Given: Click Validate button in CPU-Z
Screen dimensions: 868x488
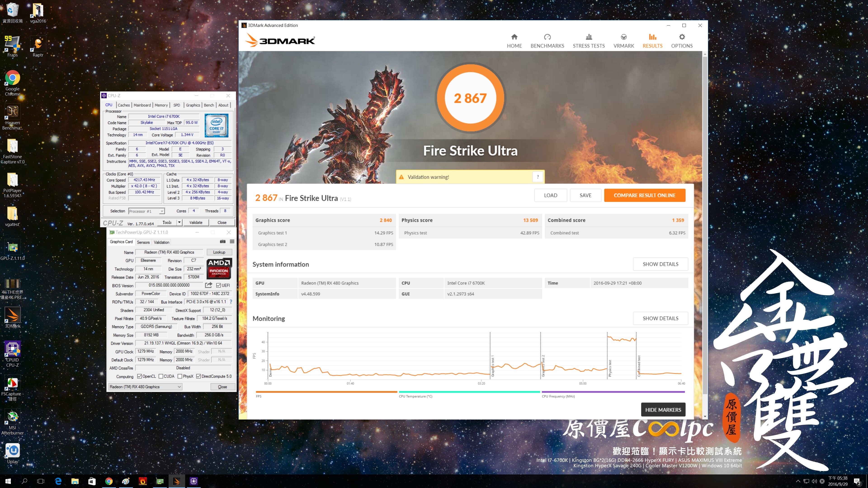Looking at the screenshot, I should coord(196,222).
